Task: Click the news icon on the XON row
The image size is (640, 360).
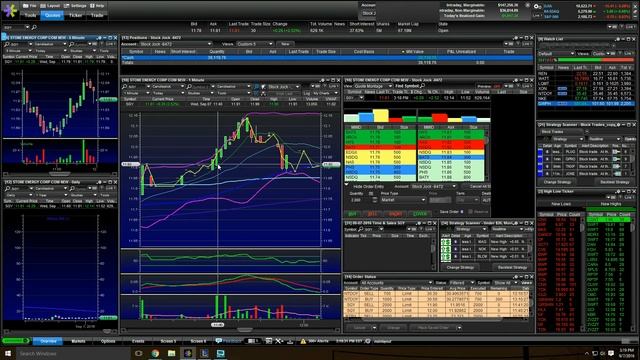Action: pos(562,88)
